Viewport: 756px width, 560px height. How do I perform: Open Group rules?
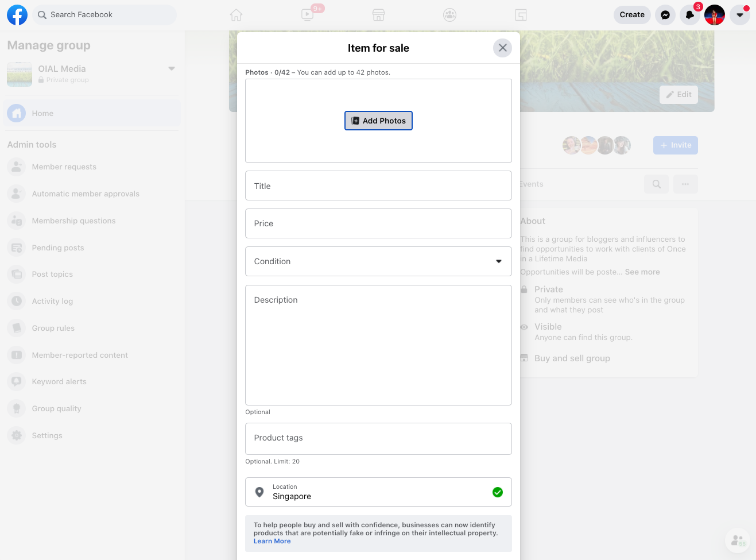pos(92,328)
